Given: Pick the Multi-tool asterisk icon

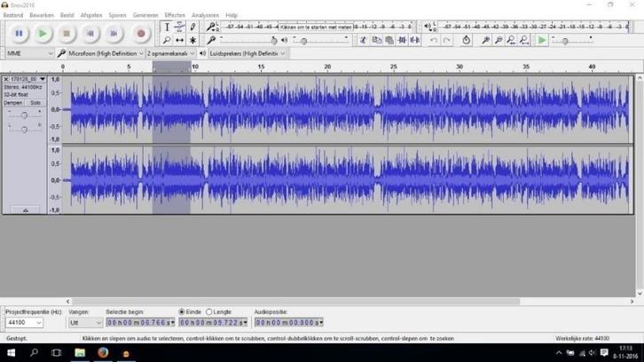Looking at the screenshot, I should coord(193,40).
